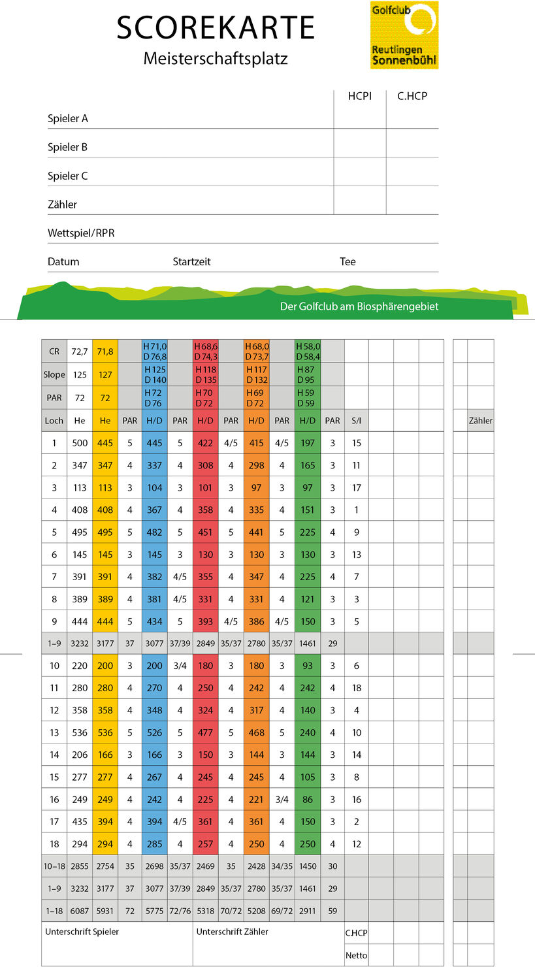Click the yellow 445 cell for hole 1

[x=105, y=443]
